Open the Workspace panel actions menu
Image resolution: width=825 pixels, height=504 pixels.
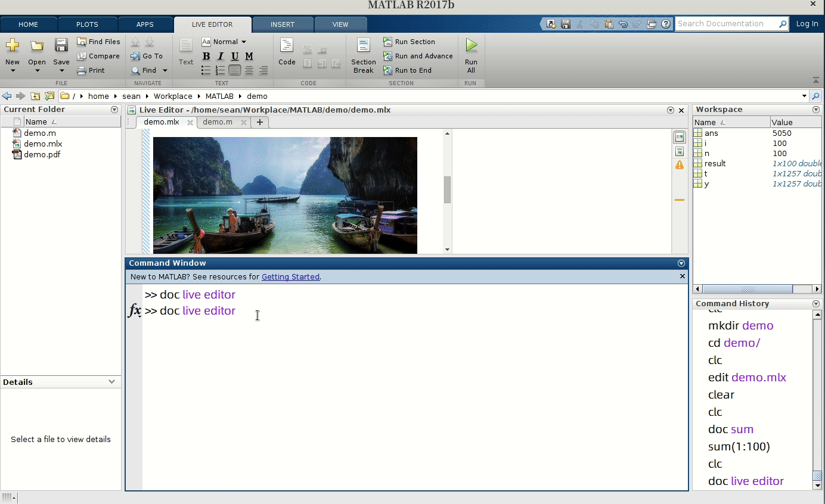coord(816,110)
